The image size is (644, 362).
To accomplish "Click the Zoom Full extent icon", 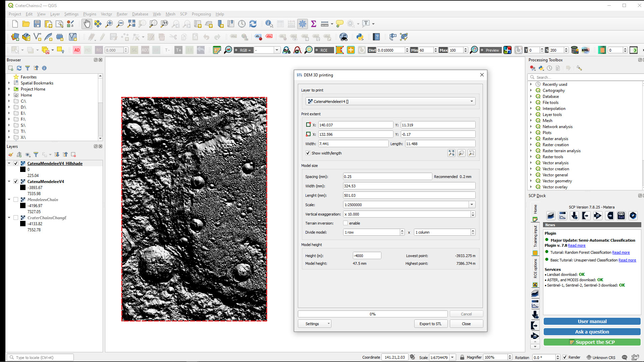I will [131, 24].
